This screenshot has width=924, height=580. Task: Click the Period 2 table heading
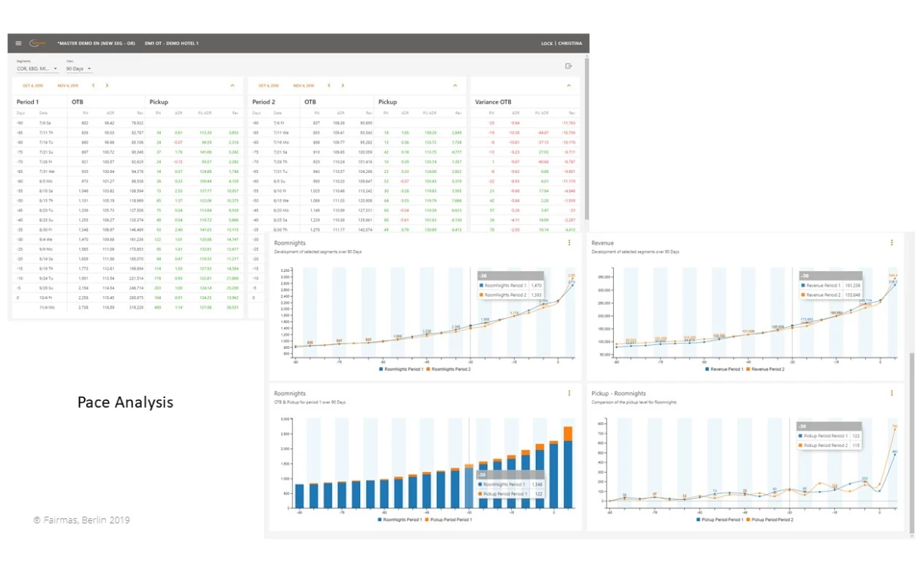pos(263,101)
